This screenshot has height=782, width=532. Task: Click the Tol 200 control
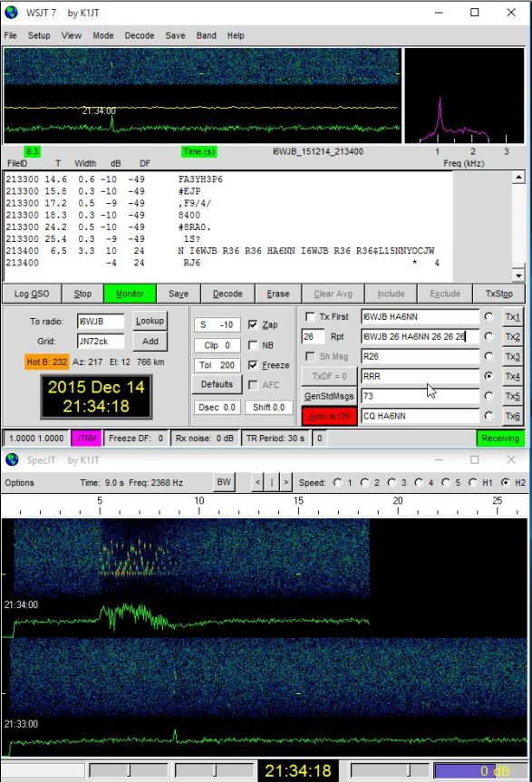click(x=217, y=365)
